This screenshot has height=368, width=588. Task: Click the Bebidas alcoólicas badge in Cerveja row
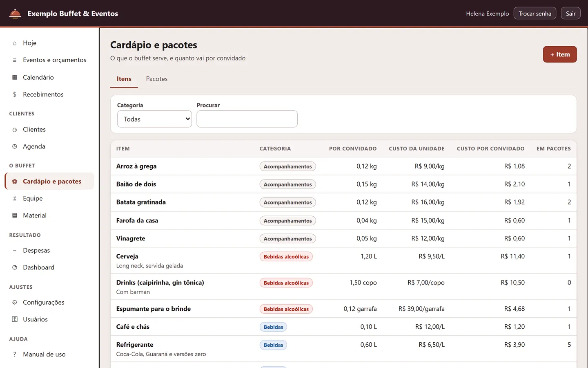(286, 257)
